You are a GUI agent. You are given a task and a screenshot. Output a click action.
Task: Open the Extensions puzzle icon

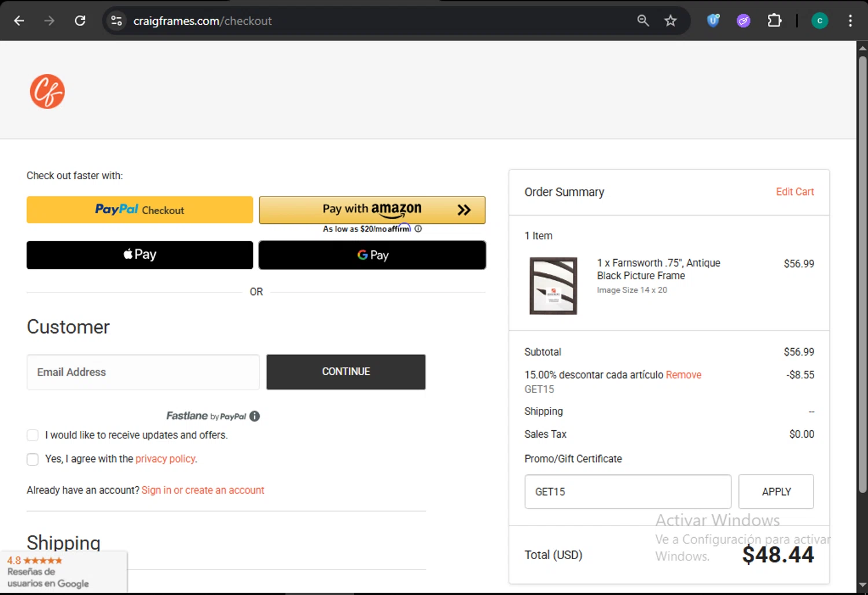774,21
